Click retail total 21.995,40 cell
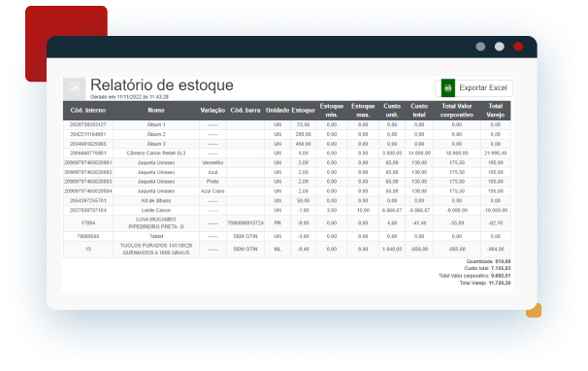This screenshot has height=371, width=588. click(496, 153)
